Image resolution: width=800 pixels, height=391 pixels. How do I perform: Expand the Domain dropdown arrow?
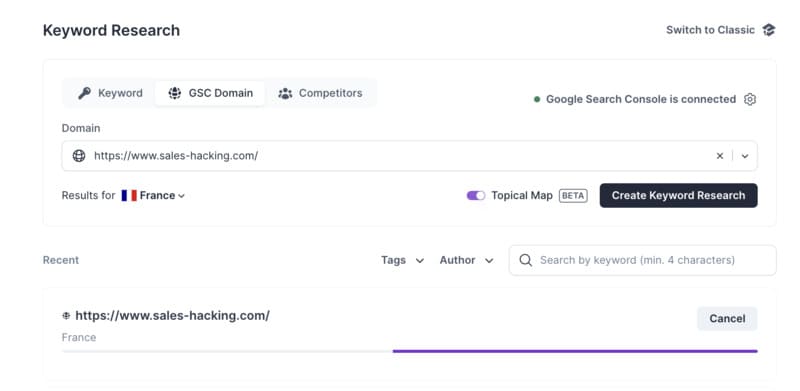point(745,156)
